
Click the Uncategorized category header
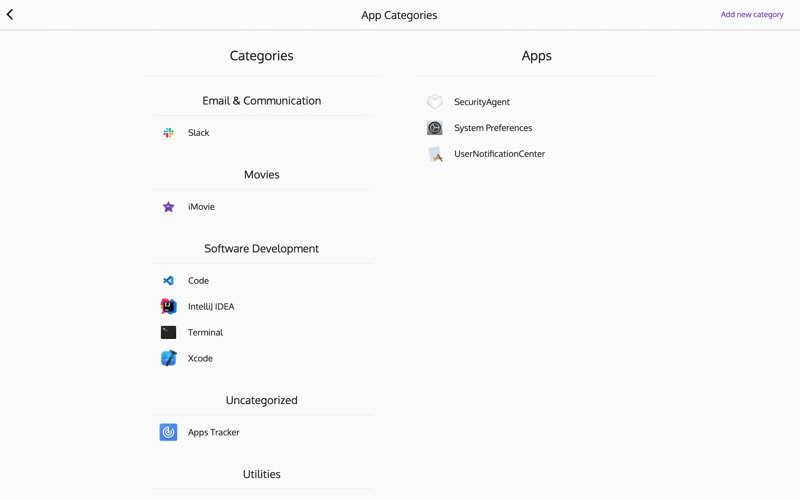pyautogui.click(x=262, y=400)
